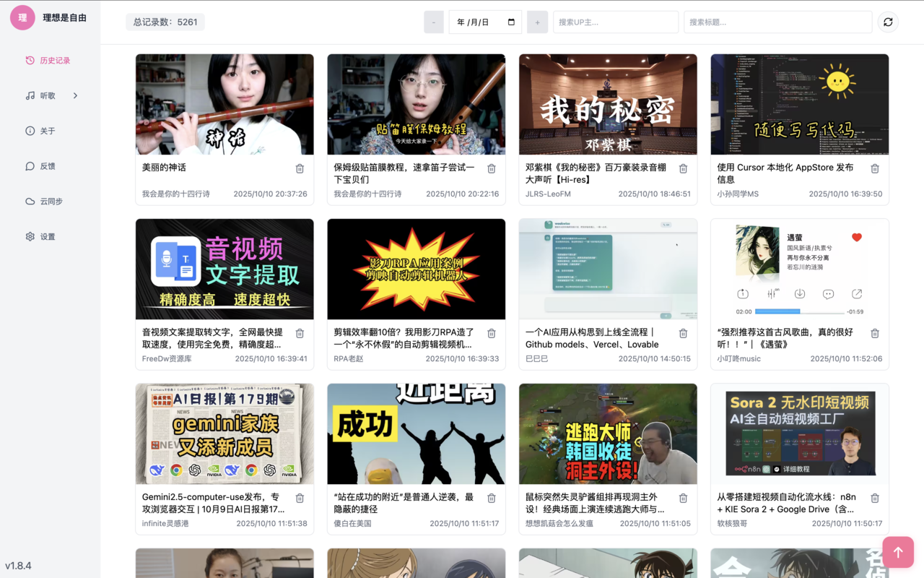Click the refresh button in top bar
The image size is (924, 578).
(888, 22)
